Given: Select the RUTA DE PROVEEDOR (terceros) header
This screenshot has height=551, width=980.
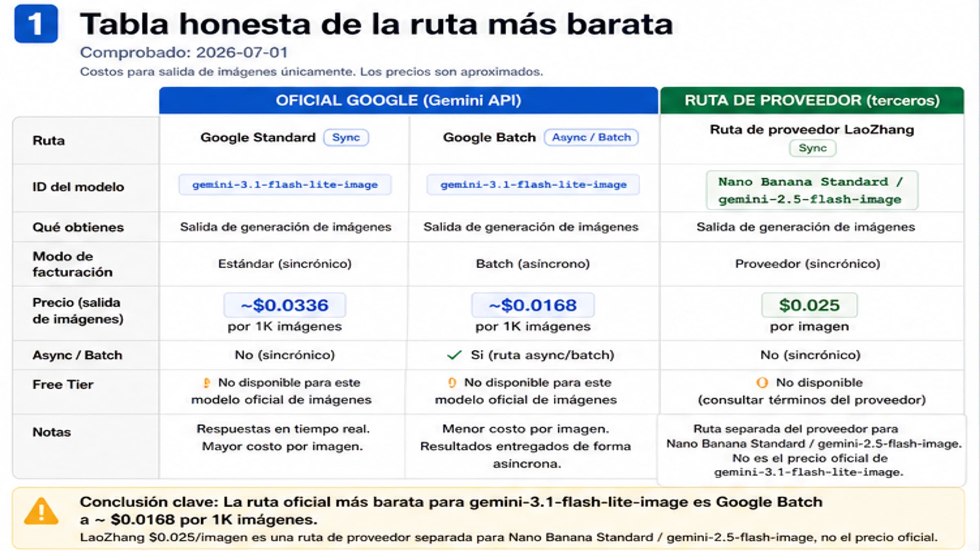Looking at the screenshot, I should [x=812, y=100].
